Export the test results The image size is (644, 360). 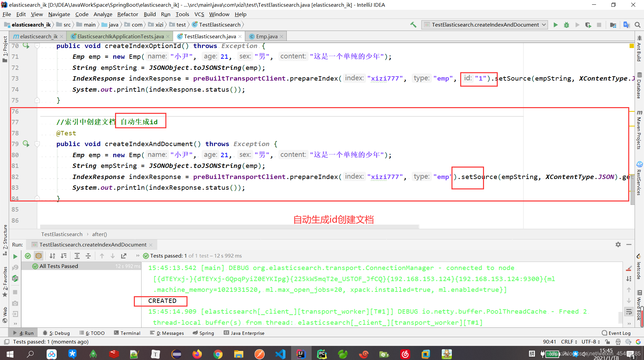point(124,256)
